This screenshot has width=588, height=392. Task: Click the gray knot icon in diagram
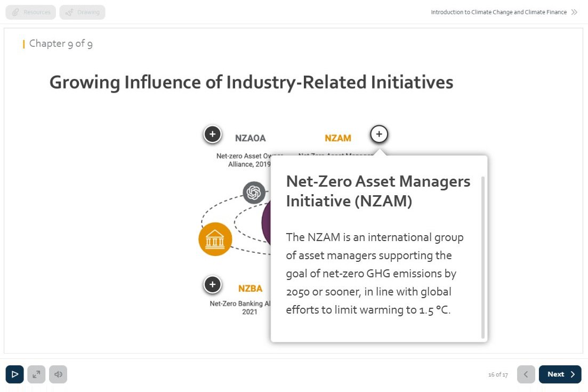click(x=254, y=193)
